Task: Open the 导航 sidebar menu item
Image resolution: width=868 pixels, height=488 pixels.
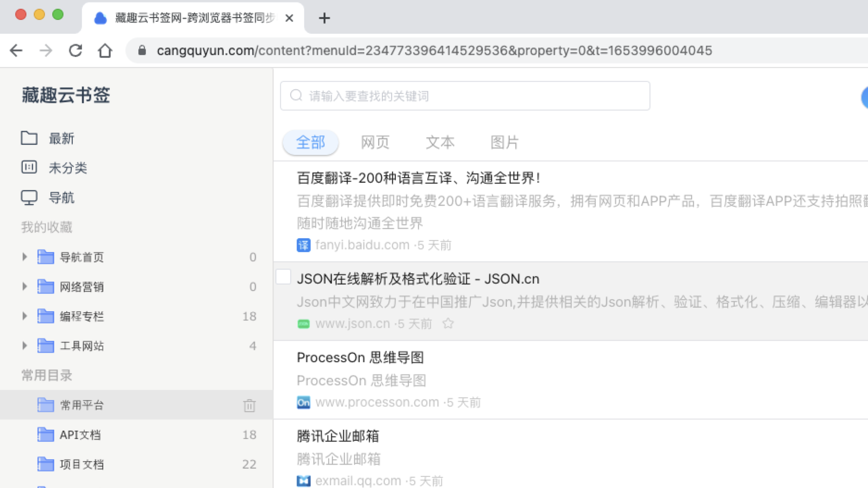Action: click(x=62, y=198)
